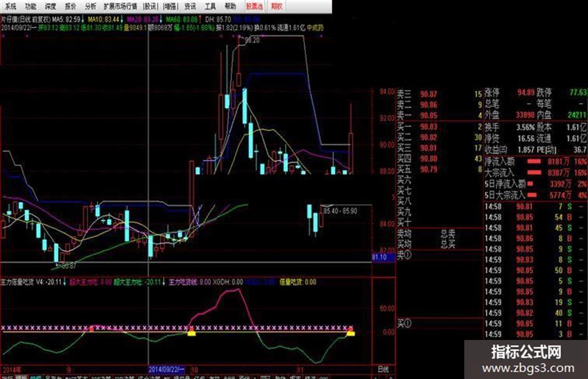This screenshot has width=588, height=379.
Task: Select the 倍量吃货: 0.00 label
Action: [x=298, y=282]
